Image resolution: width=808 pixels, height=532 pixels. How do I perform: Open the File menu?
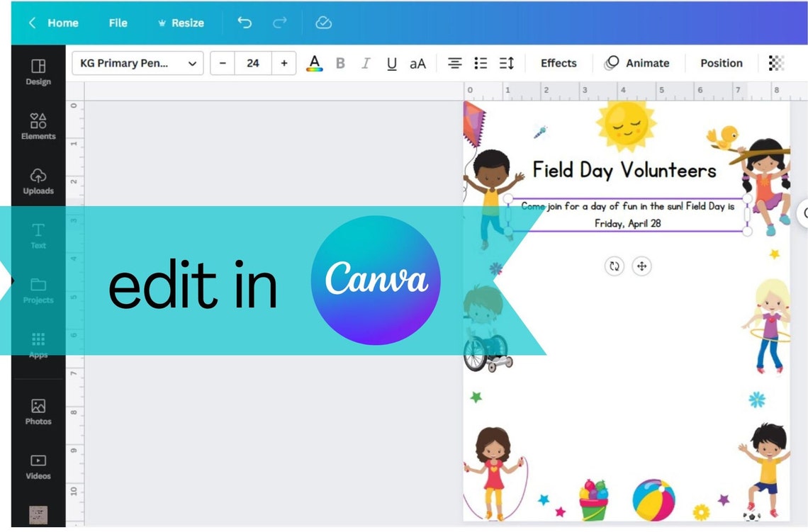pos(118,22)
